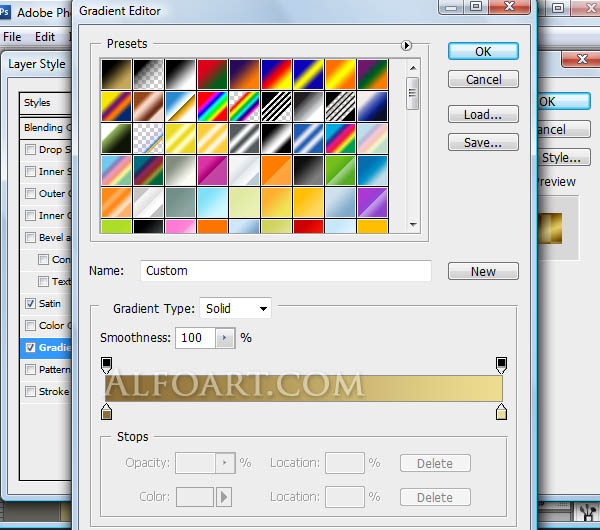The width and height of the screenshot is (600, 530).
Task: Select the transparent stripes gradient preset
Action: [277, 106]
